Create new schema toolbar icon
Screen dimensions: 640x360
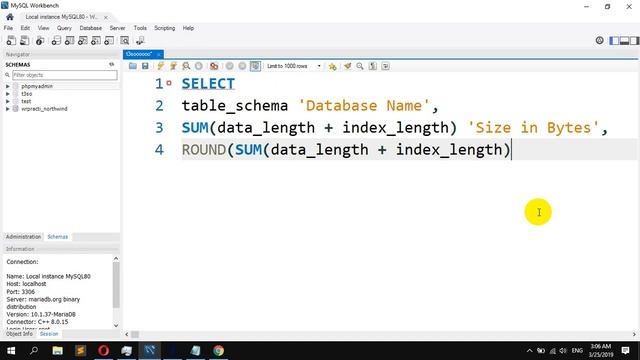coord(56,40)
